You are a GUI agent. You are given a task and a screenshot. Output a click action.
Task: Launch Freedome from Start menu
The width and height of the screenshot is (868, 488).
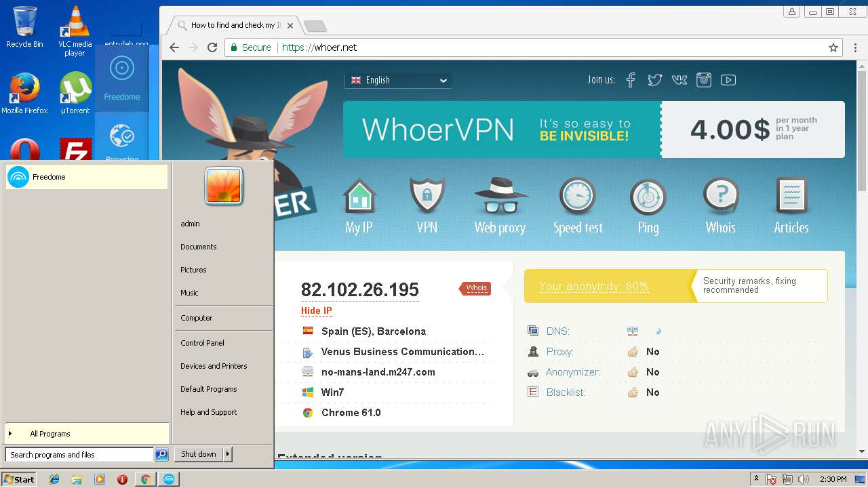[87, 177]
